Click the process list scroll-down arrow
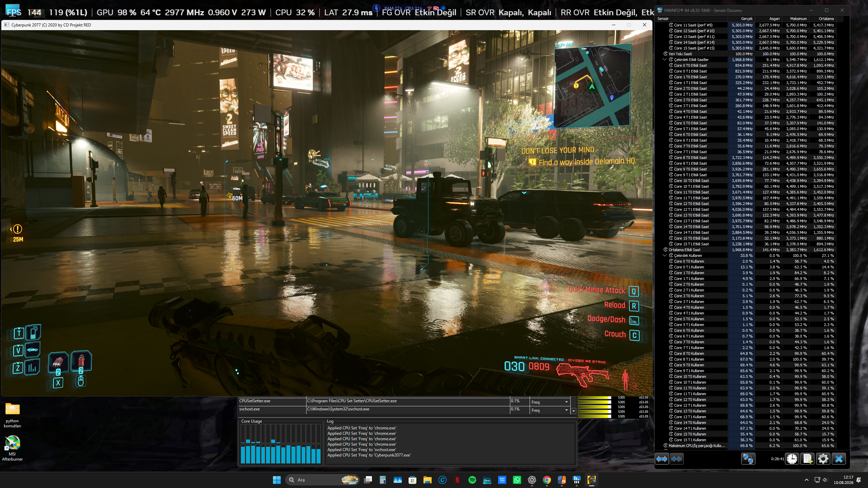868x488 pixels. point(574,411)
